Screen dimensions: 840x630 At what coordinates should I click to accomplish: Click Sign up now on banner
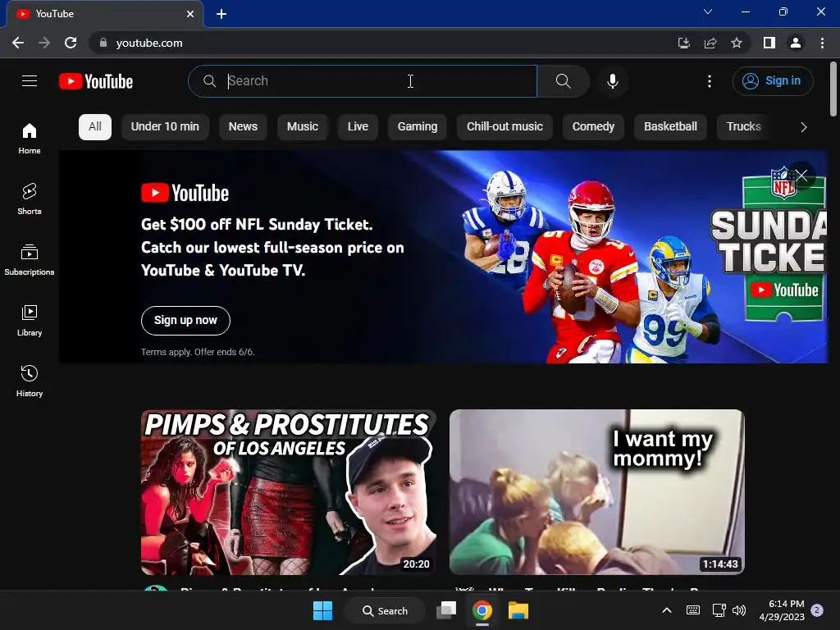185,321
